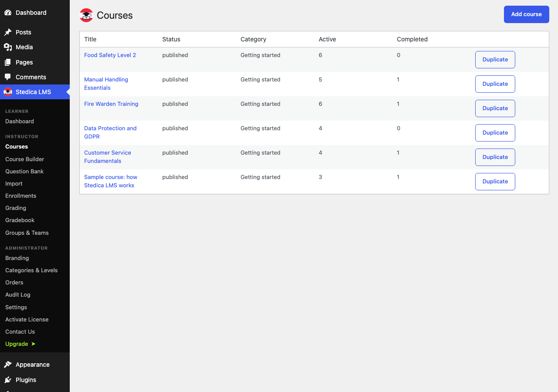
Task: Click the Stedica LMS sidebar icon
Action: 8,92
